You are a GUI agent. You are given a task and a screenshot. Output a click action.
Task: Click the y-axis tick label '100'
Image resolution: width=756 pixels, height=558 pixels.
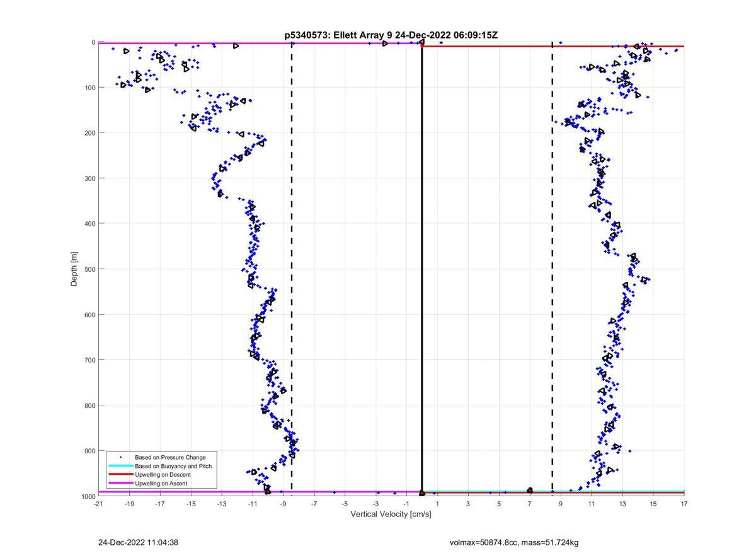click(x=89, y=88)
